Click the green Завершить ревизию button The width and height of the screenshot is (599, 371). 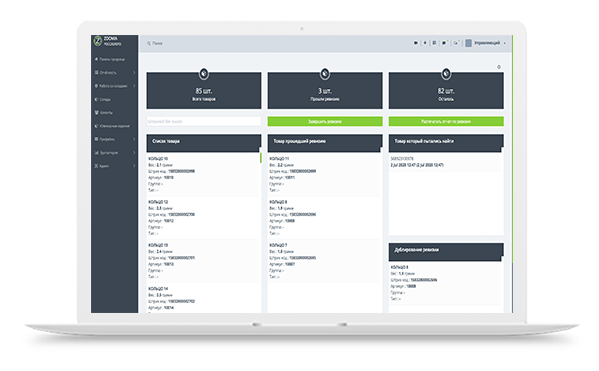325,122
